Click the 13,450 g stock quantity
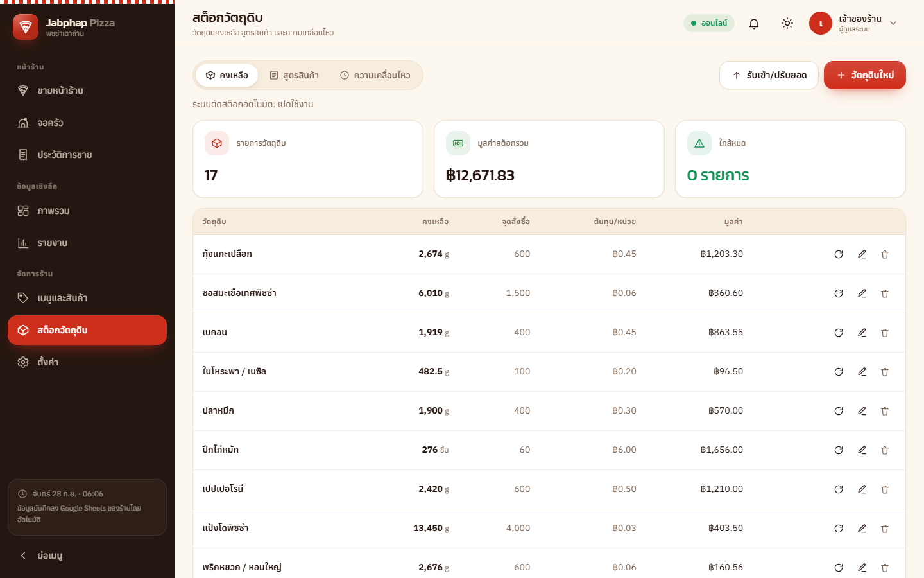Viewport: 924px width, 578px height. tap(431, 529)
